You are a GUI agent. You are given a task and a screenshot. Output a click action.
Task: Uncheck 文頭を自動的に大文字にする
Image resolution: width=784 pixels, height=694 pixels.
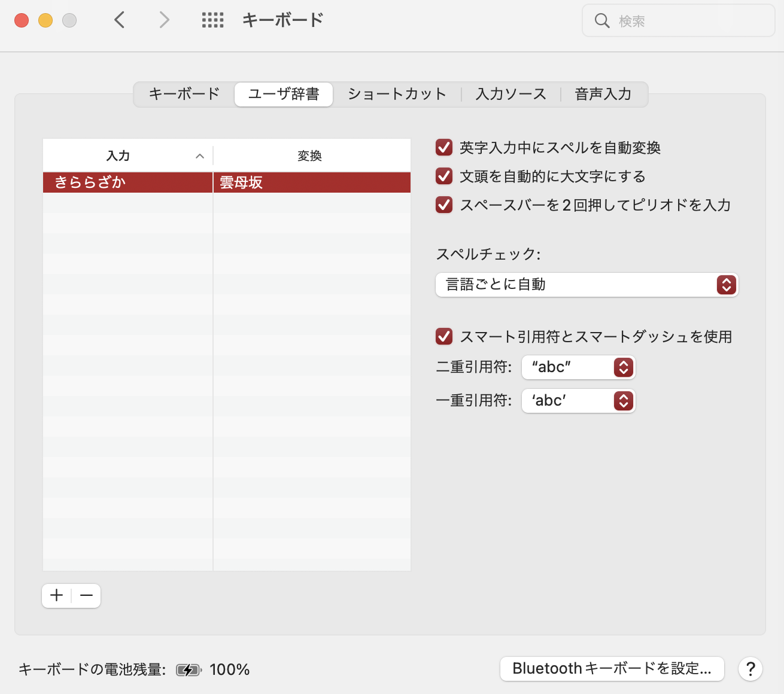pos(444,176)
